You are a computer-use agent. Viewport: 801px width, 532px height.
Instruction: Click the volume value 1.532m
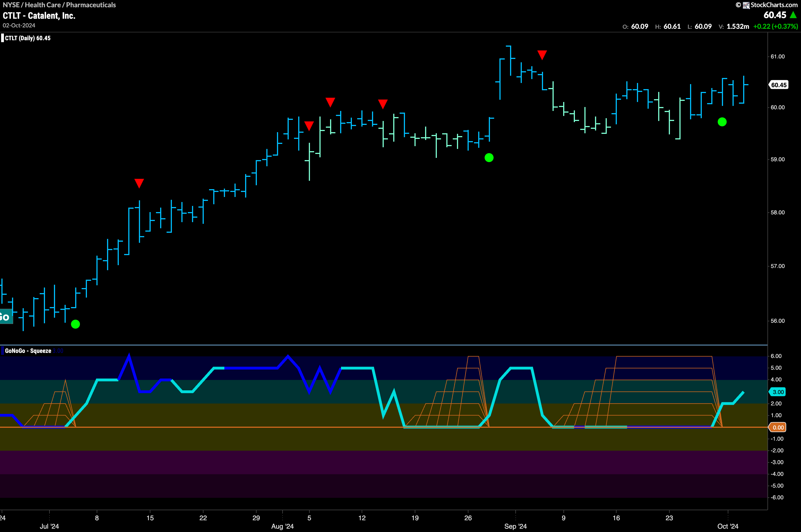point(738,27)
